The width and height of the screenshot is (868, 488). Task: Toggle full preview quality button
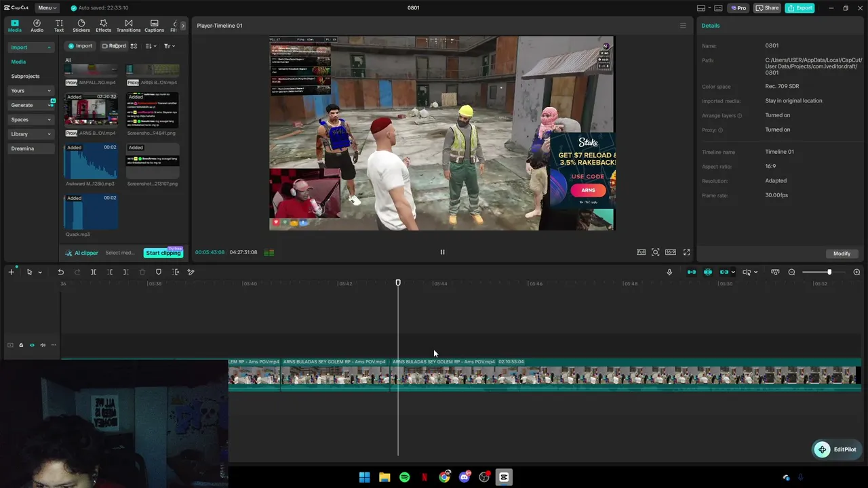pos(641,252)
